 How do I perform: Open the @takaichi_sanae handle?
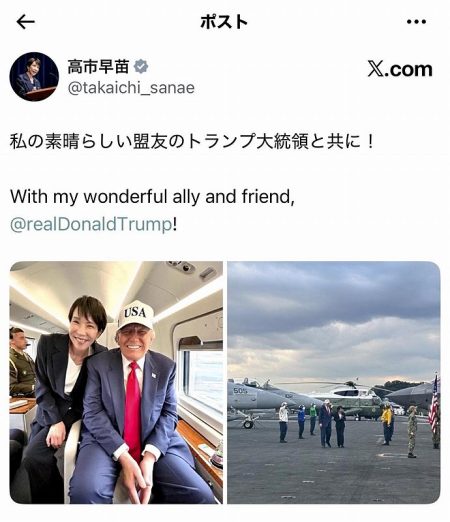(131, 88)
